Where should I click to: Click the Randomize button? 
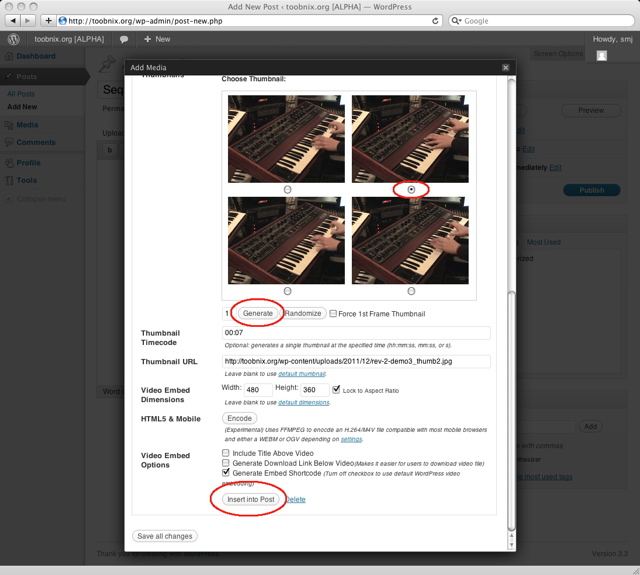coord(303,313)
